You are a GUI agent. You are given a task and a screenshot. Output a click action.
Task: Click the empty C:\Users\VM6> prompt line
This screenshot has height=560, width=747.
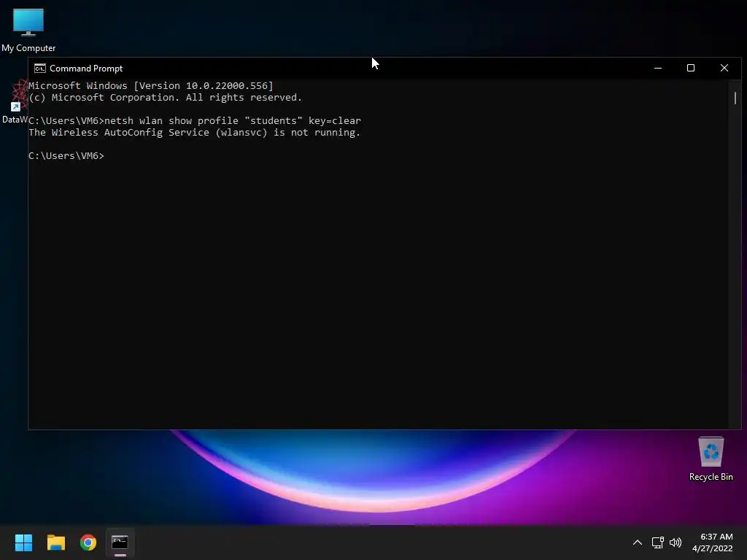coord(66,156)
